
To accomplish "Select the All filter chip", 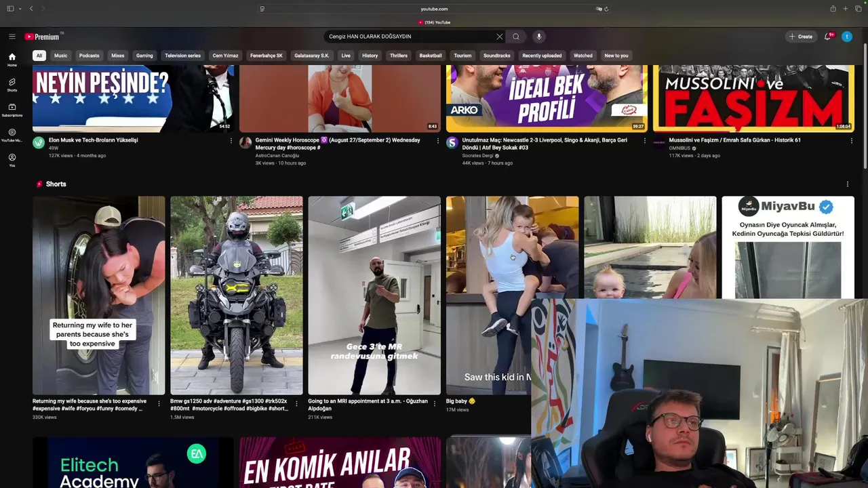I will 39,56.
